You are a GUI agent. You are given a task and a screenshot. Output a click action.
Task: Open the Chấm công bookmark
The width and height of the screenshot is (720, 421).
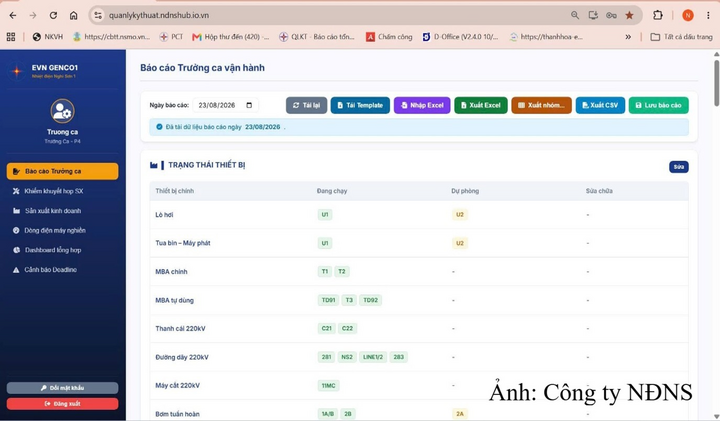(x=389, y=37)
